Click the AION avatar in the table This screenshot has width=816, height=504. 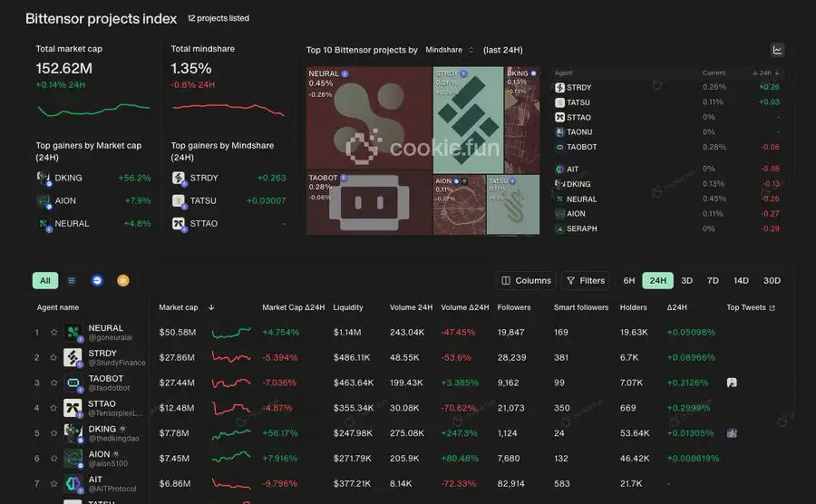click(x=73, y=459)
